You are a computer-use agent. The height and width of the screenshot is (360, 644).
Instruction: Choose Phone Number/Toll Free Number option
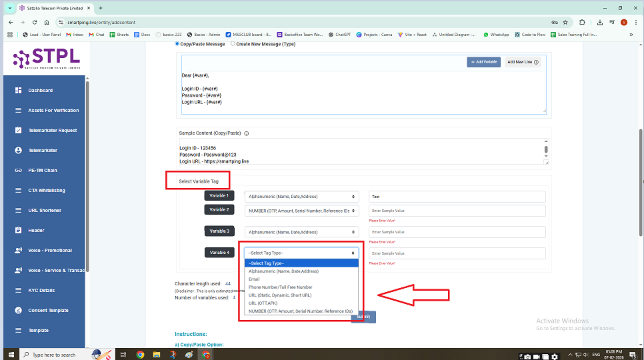[x=280, y=287]
